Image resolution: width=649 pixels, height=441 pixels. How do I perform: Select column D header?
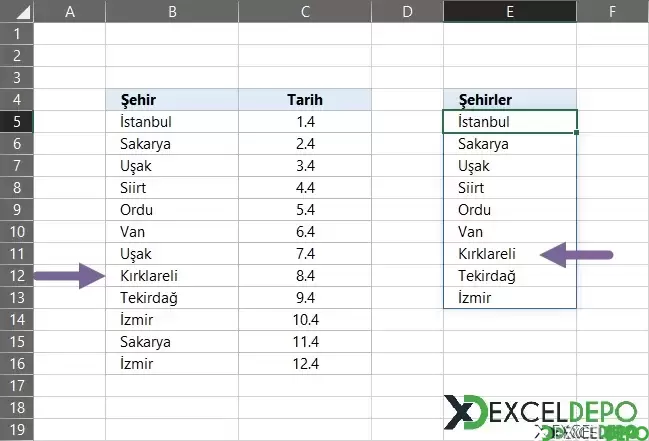[x=407, y=12]
